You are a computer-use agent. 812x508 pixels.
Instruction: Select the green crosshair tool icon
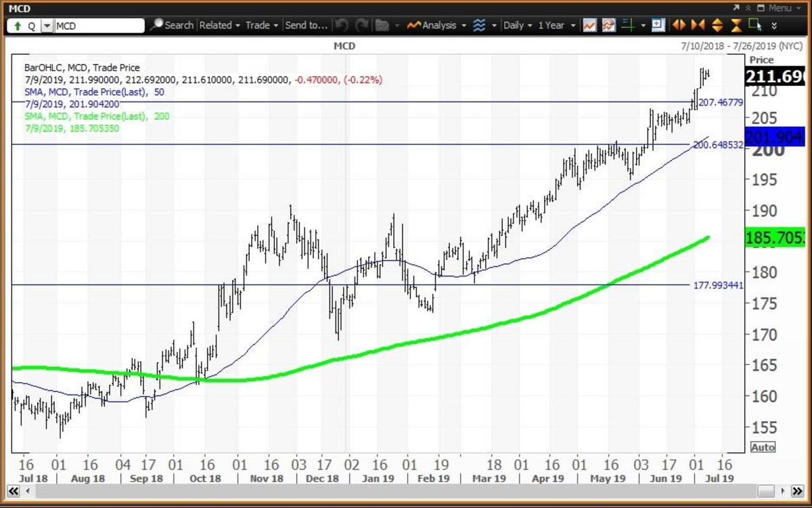[628, 25]
